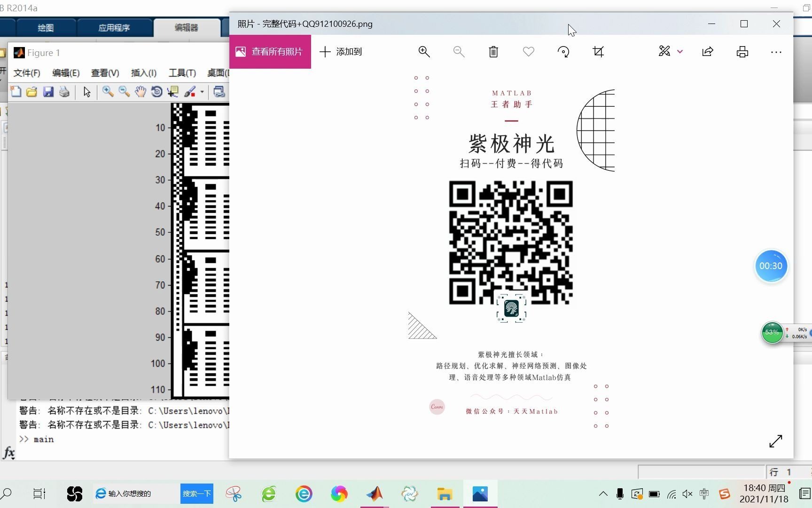Viewport: 812px width, 508px height.
Task: Open Photos app icon in taskbar
Action: [480, 493]
